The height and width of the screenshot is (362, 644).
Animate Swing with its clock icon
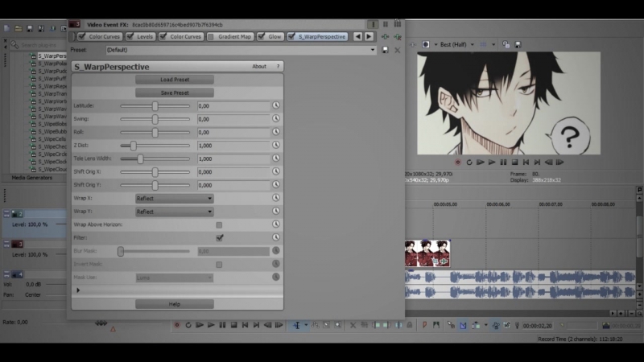point(275,118)
